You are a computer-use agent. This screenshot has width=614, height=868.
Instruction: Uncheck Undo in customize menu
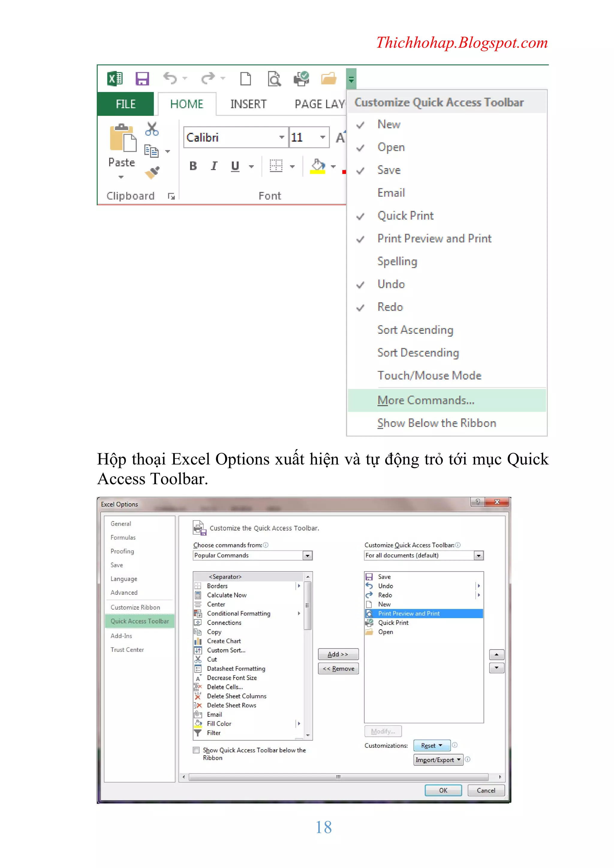click(x=446, y=284)
